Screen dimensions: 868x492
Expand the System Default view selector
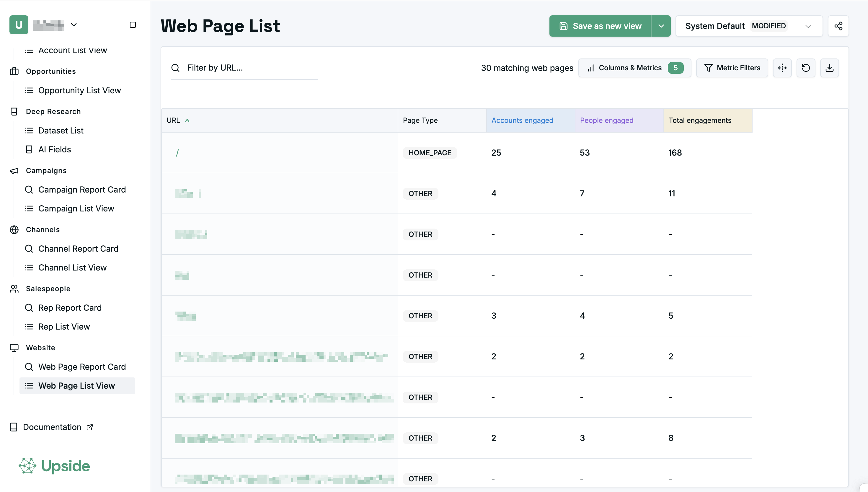[x=808, y=26]
